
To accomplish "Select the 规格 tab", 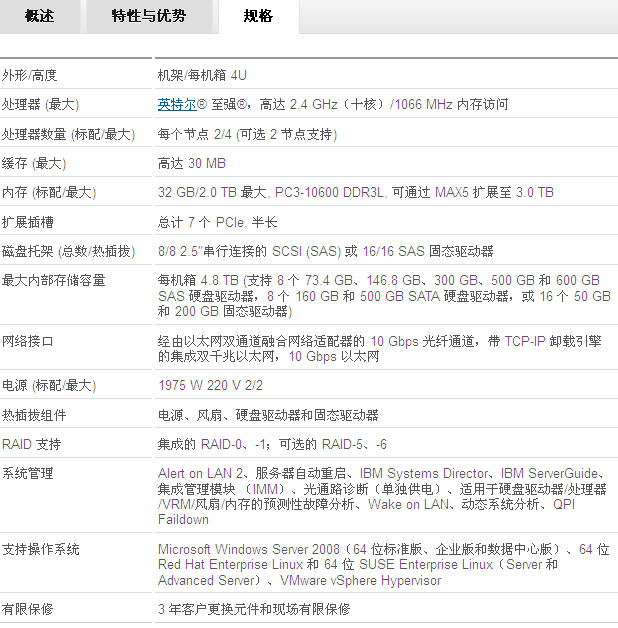I will 258,16.
